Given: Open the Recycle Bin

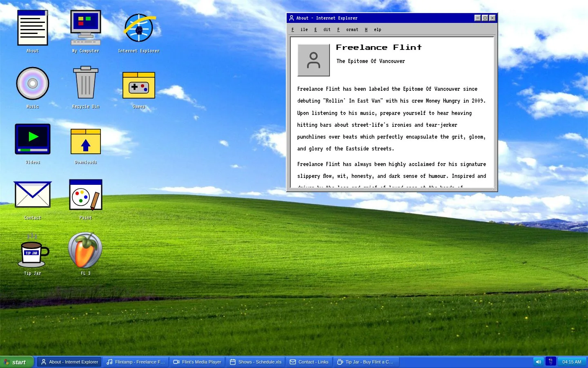Looking at the screenshot, I should click(86, 88).
